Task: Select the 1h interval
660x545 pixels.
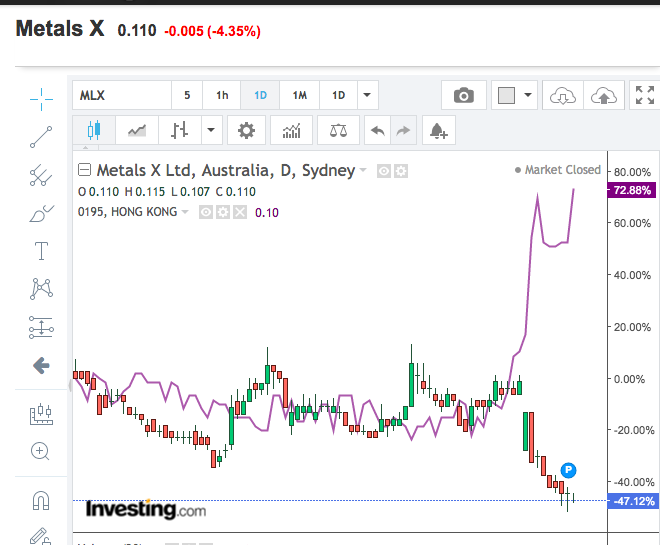Action: pyautogui.click(x=222, y=95)
